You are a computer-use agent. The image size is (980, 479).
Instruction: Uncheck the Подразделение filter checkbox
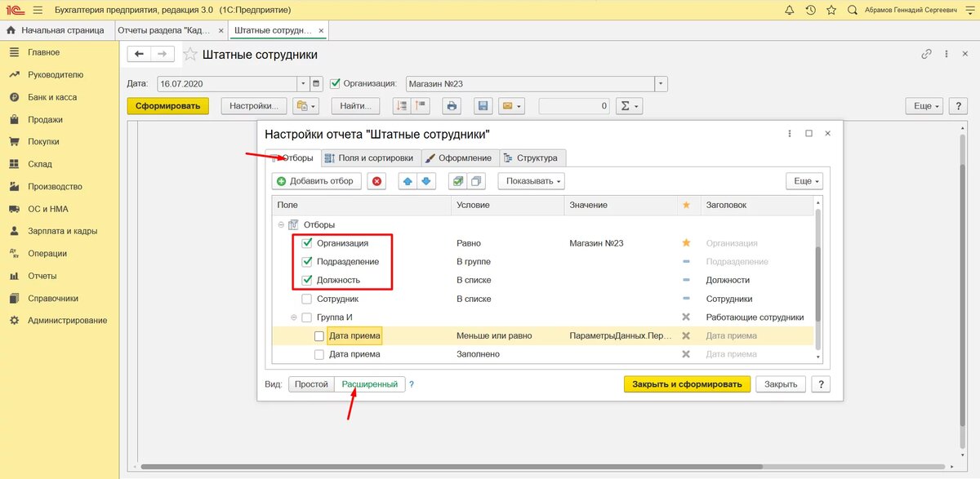pyautogui.click(x=307, y=262)
